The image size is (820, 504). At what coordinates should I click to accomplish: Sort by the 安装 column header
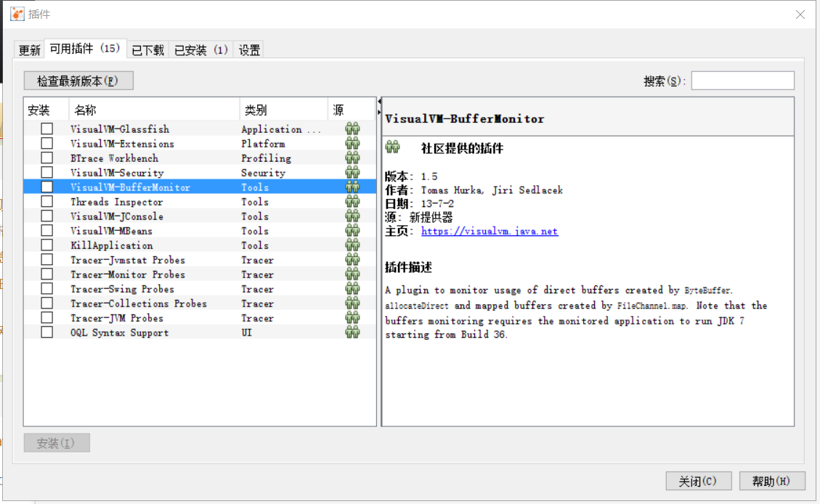tap(46, 110)
